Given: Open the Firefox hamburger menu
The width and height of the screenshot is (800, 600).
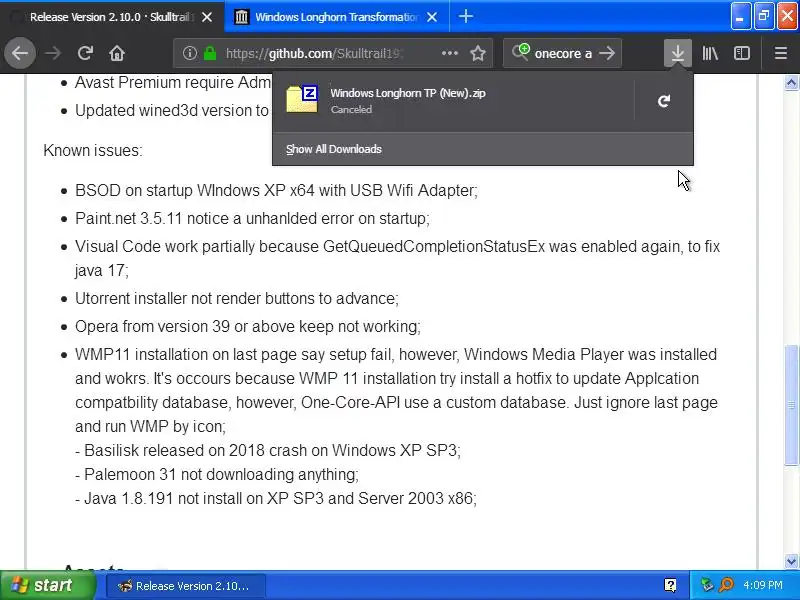Looking at the screenshot, I should tap(781, 53).
